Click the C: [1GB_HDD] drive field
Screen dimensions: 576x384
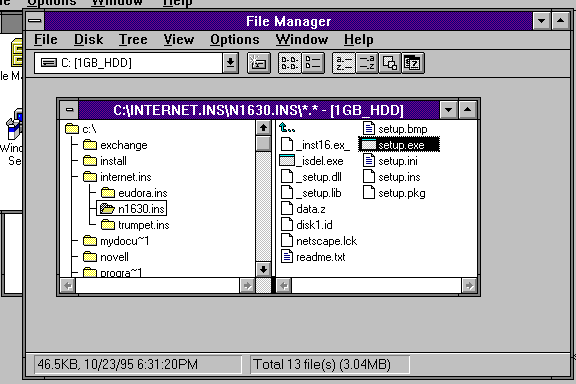(x=129, y=63)
